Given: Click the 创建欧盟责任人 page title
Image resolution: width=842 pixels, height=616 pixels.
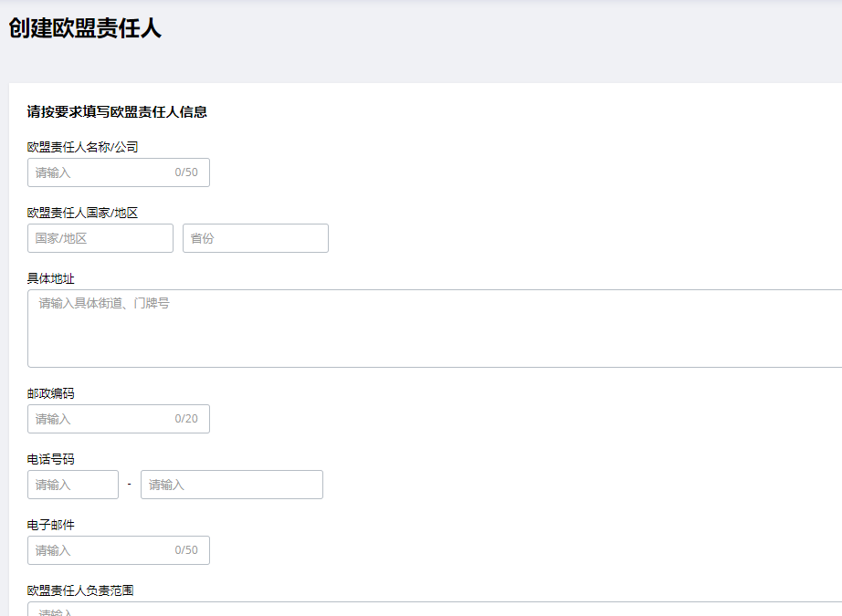Looking at the screenshot, I should coord(85,28).
